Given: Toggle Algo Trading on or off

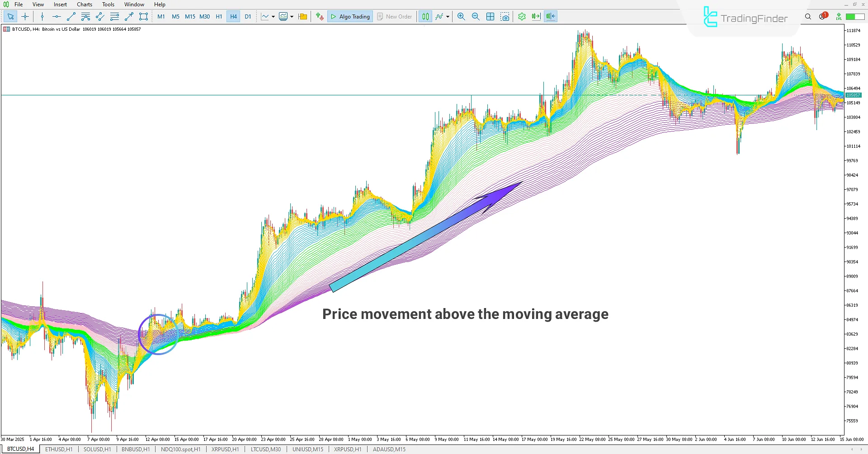Looking at the screenshot, I should (350, 16).
